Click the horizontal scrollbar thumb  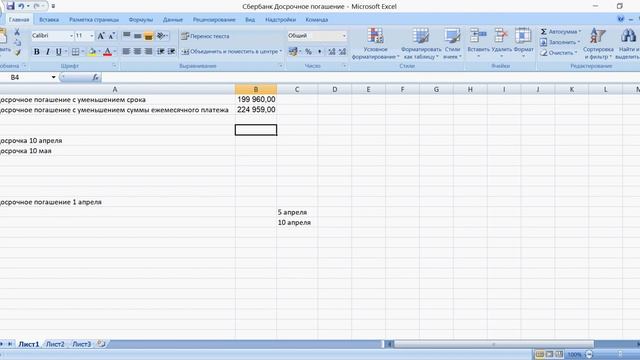(x=493, y=344)
